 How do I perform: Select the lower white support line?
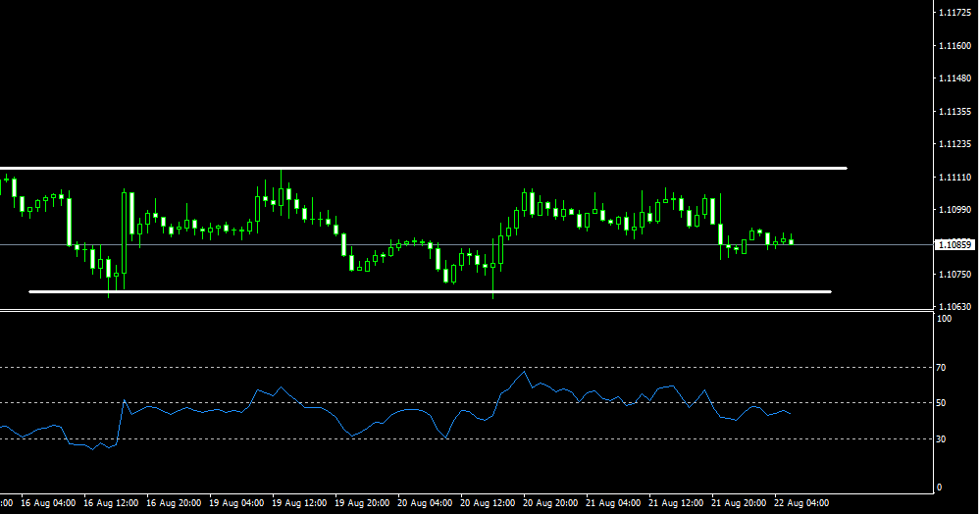430,291
